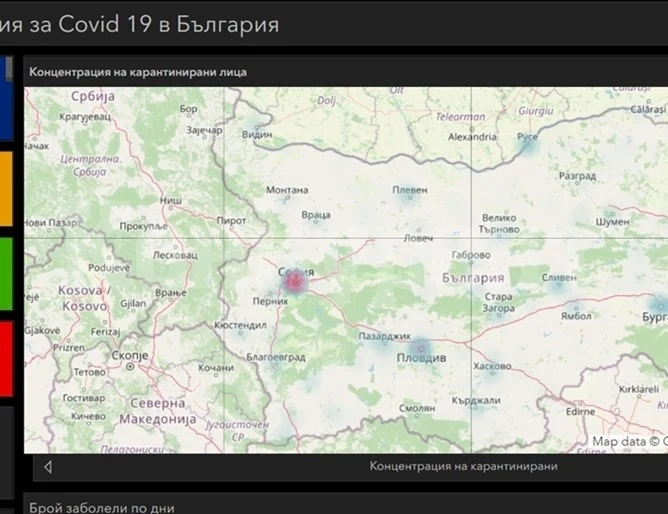Screen dimensions: 668x514
Task: Click the orange indicator tile on left
Action: (6, 189)
